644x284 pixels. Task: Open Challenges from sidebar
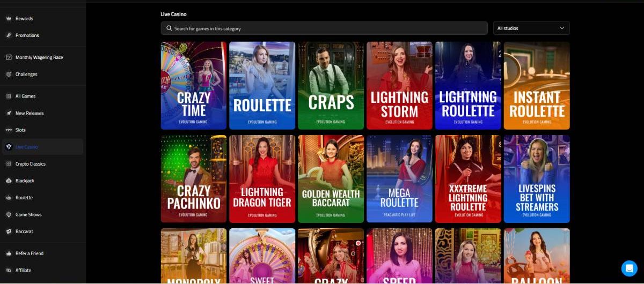[26, 74]
